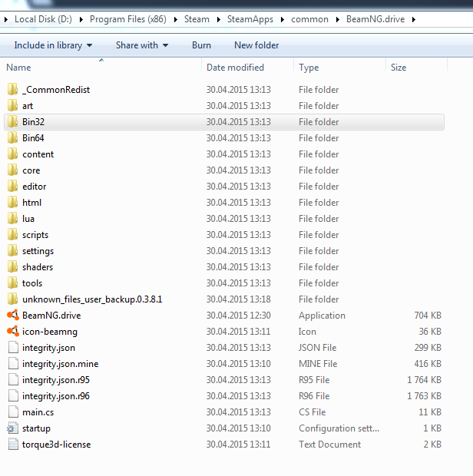Go to Program Files (x86) breadcrumb

(x=128, y=19)
